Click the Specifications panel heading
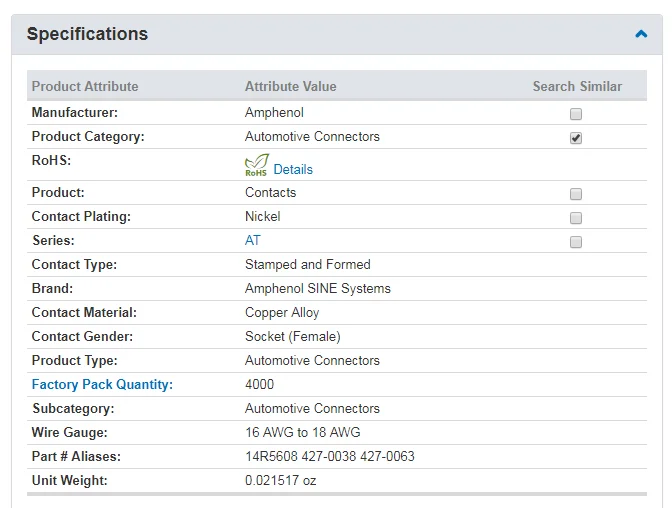This screenshot has width=672, height=508. point(87,34)
